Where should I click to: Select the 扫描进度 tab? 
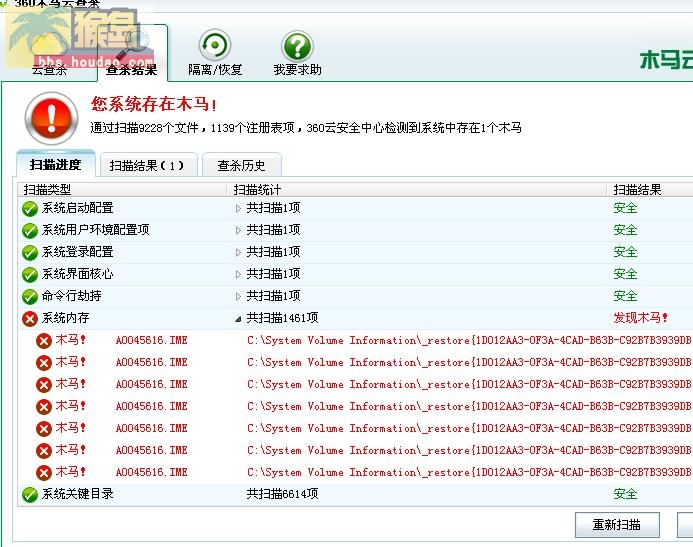[56, 164]
